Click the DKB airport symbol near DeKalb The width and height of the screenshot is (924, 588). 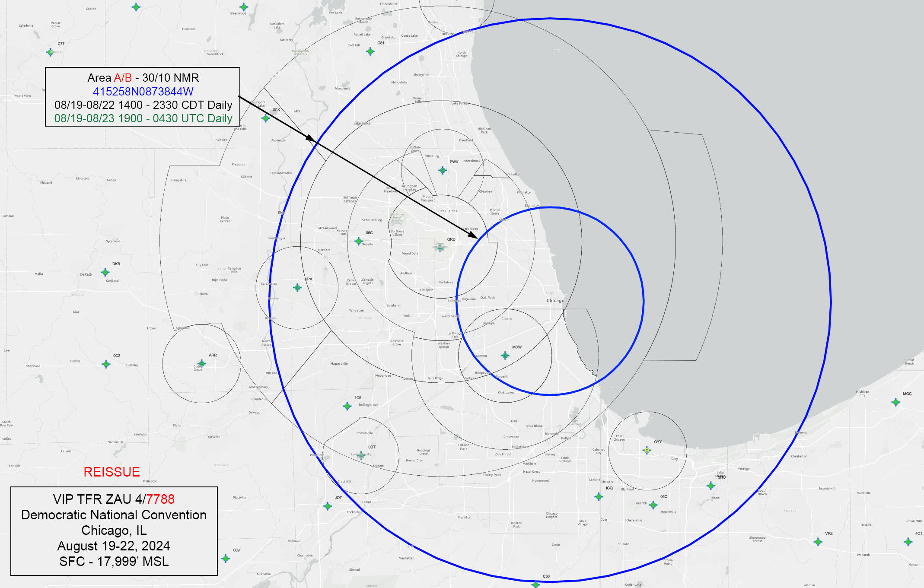tap(104, 272)
